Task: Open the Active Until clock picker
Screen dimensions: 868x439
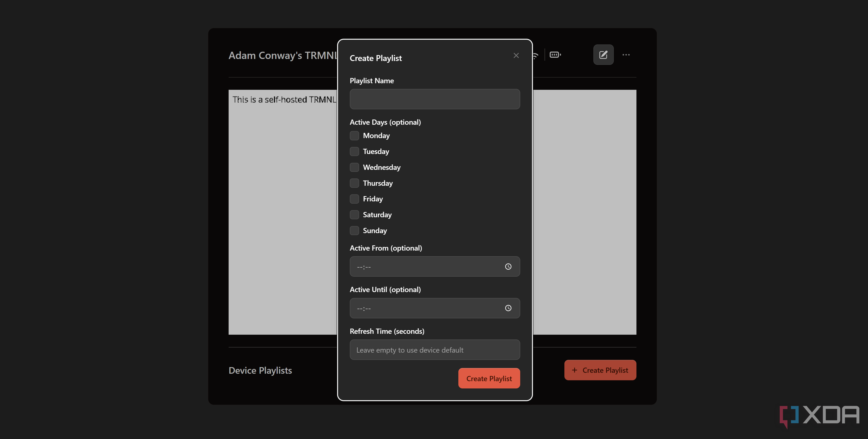Action: tap(508, 308)
